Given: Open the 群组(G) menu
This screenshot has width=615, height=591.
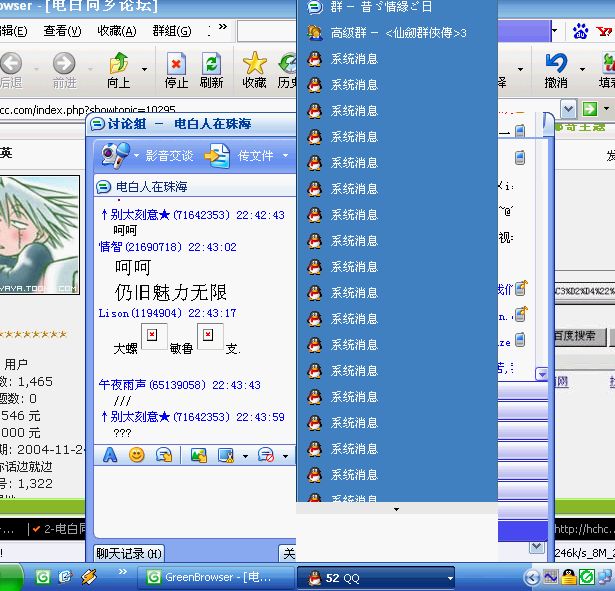Looking at the screenshot, I should click(x=171, y=31).
